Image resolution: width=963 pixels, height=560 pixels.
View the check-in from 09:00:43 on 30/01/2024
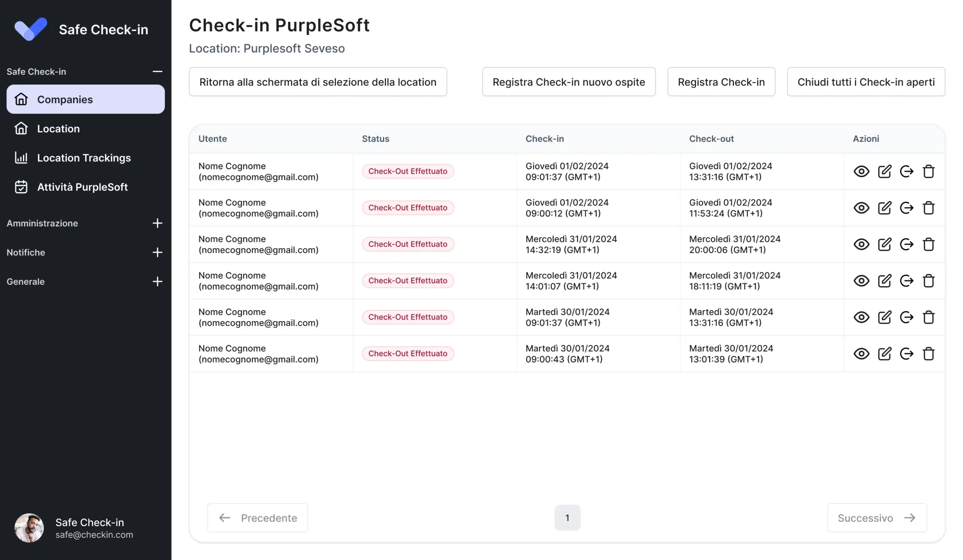point(861,354)
